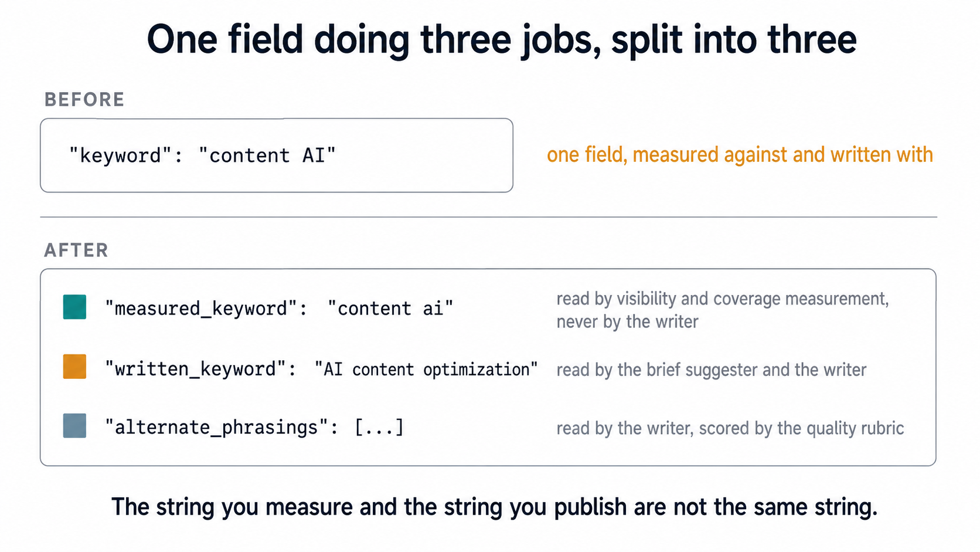Click the description 'read by the brief suggester and the writer'

coord(711,370)
